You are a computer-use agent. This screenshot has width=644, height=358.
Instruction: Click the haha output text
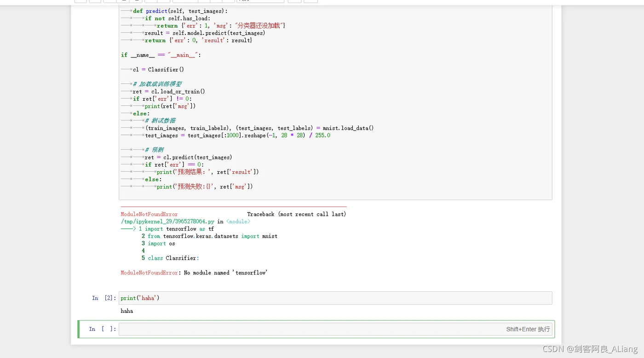[127, 311]
